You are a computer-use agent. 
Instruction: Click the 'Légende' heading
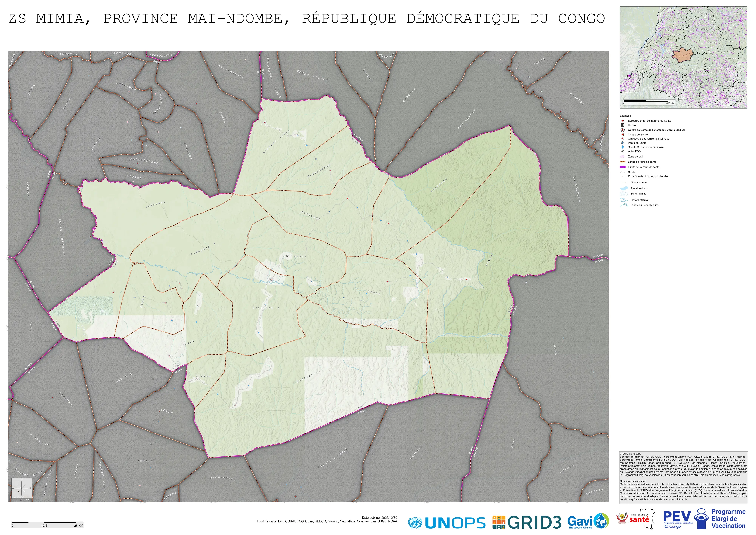click(x=625, y=116)
